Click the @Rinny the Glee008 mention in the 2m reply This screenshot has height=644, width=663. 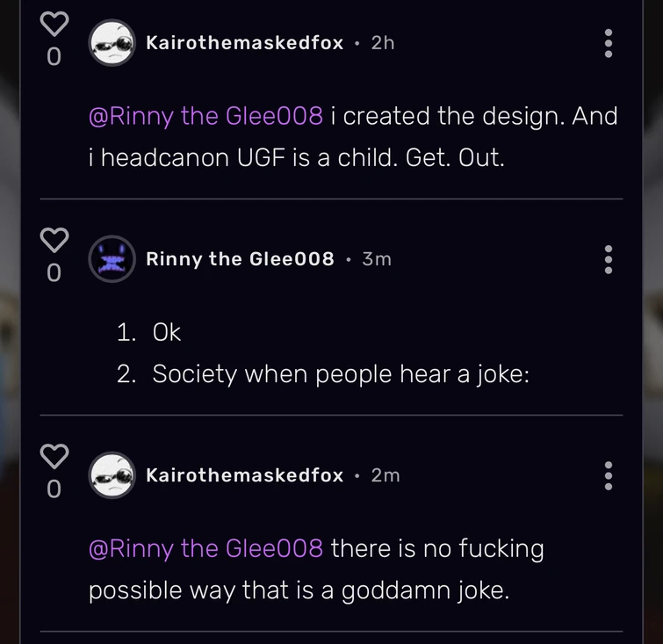205,548
